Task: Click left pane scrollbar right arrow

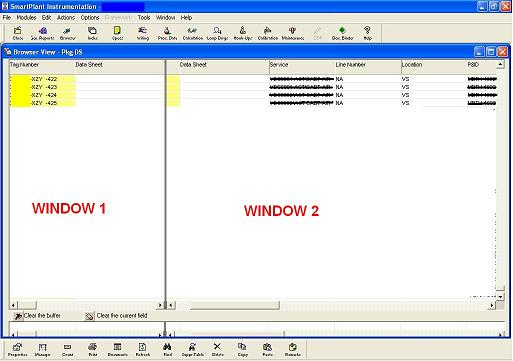Action: tap(160, 305)
